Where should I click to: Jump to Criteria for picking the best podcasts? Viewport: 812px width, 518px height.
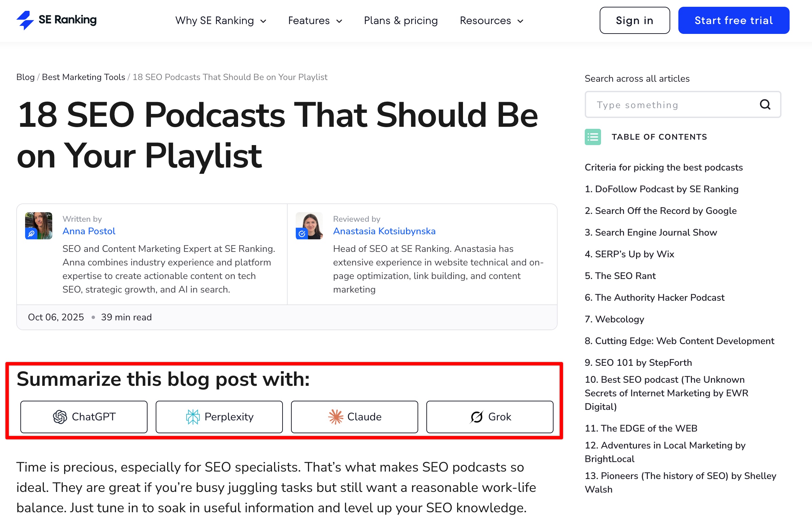(664, 167)
